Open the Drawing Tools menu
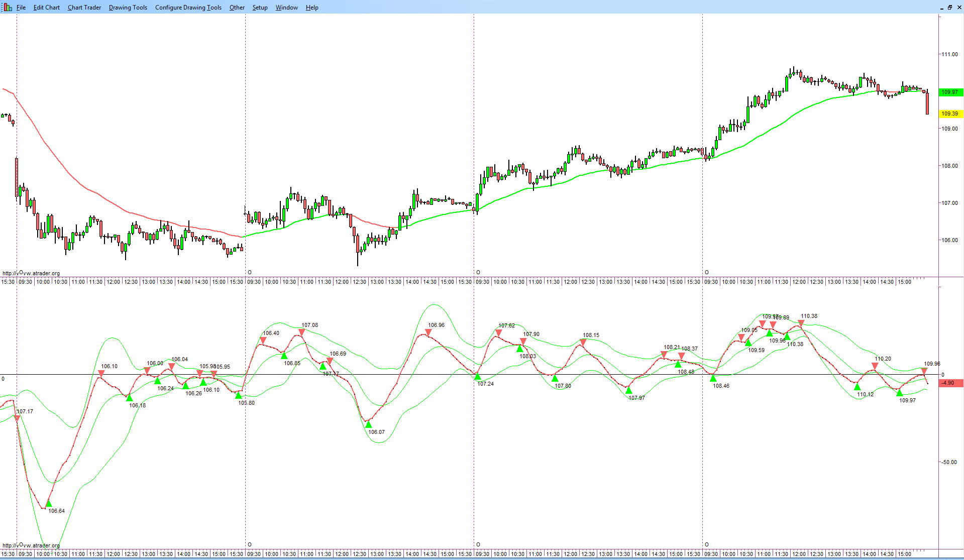The image size is (964, 560). coord(128,8)
